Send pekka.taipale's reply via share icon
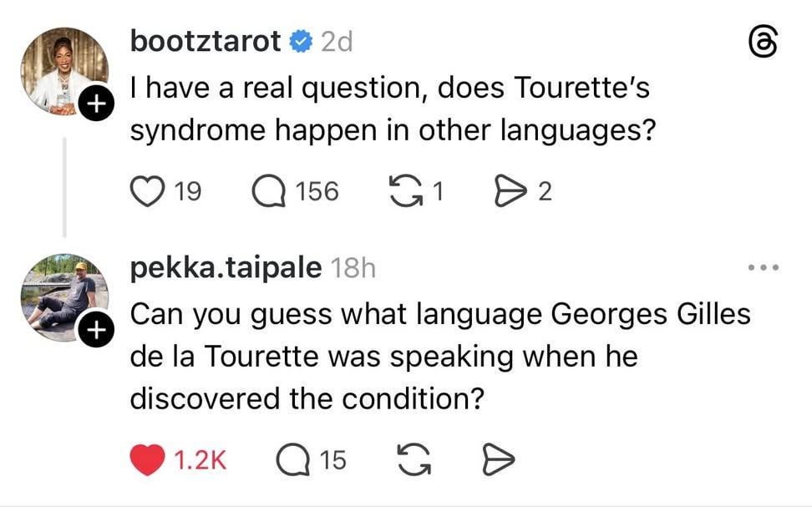The image size is (812, 512). [498, 459]
